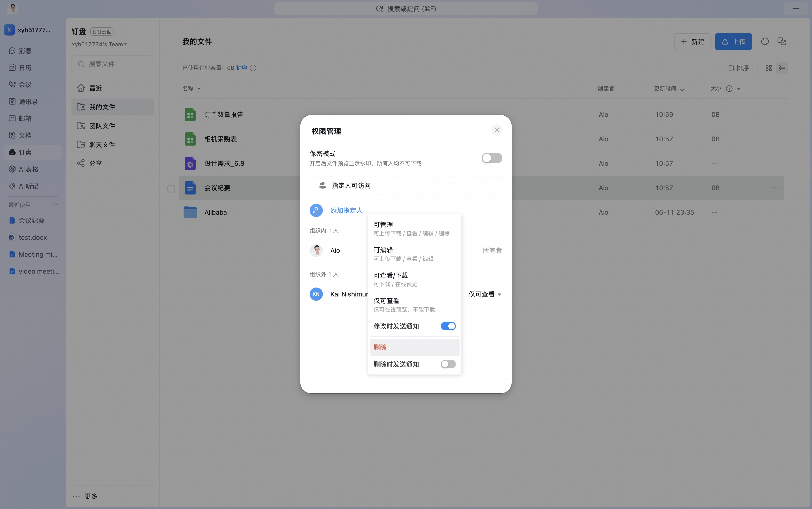Open the new window icon at top right

[x=782, y=41]
